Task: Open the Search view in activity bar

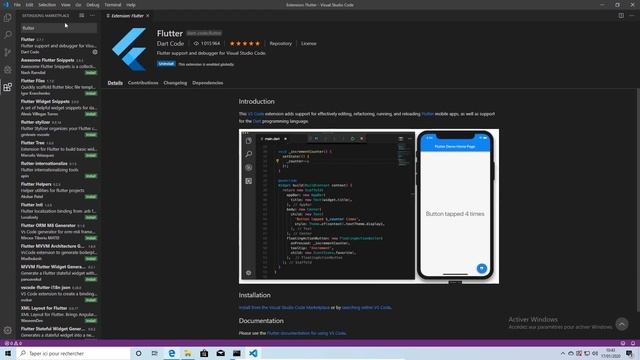Action: click(x=7, y=35)
